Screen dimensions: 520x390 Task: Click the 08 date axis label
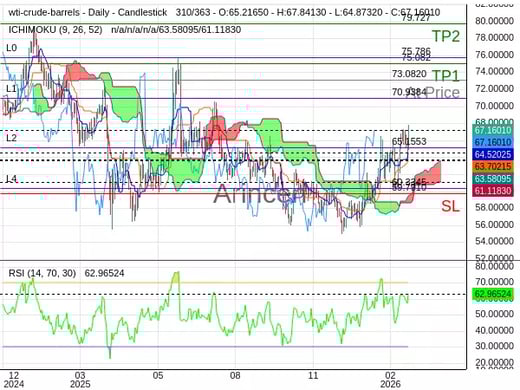[x=235, y=375]
